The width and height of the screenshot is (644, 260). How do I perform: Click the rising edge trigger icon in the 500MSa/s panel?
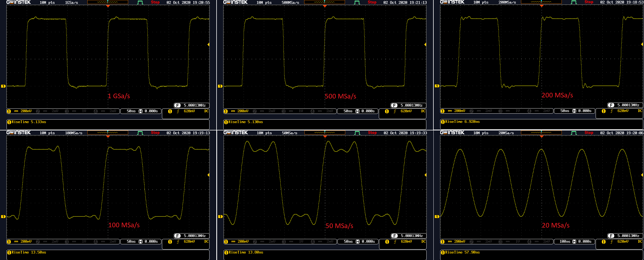(x=395, y=111)
